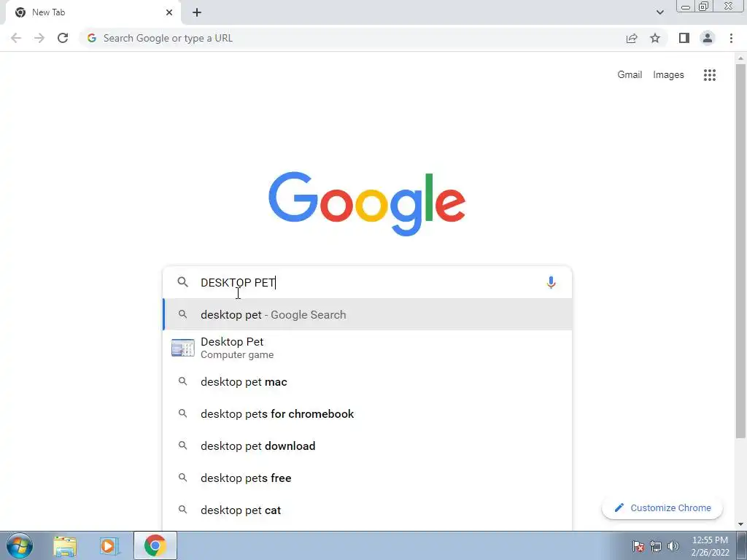Click the Google search box containing DESKTOP PET
This screenshot has width=747, height=560.
(x=367, y=282)
